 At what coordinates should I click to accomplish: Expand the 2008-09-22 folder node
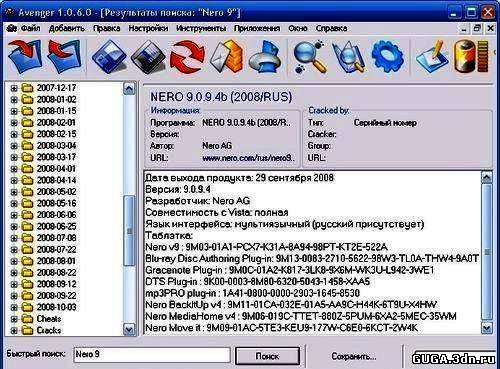(14, 296)
